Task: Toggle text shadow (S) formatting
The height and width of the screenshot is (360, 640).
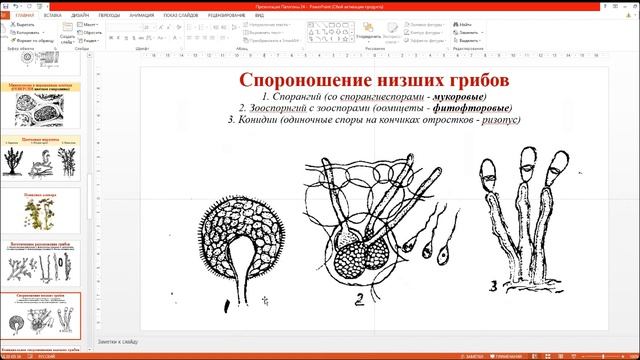Action: (x=134, y=38)
